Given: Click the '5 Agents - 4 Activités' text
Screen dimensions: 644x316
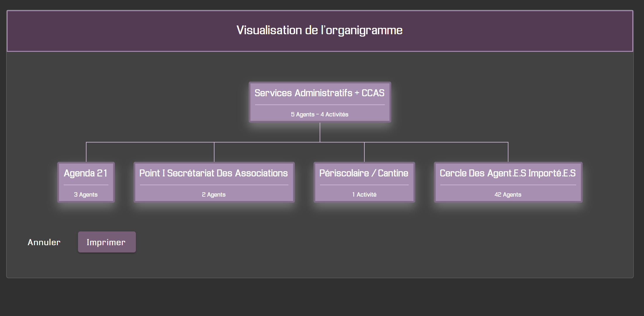Looking at the screenshot, I should pyautogui.click(x=320, y=114).
